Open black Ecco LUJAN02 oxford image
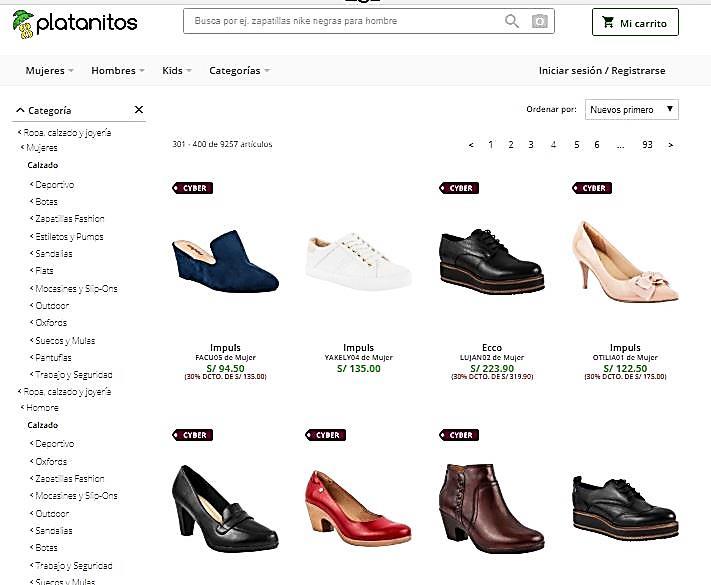This screenshot has height=585, width=711. (492, 262)
